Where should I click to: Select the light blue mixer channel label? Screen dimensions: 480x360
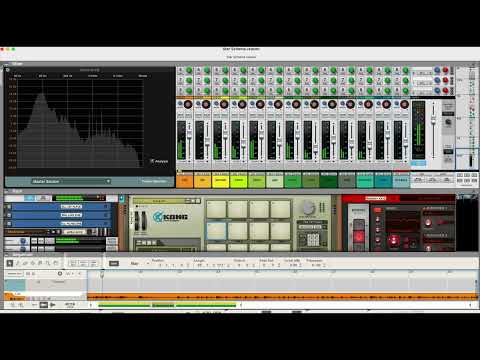pyautogui.click(x=401, y=180)
